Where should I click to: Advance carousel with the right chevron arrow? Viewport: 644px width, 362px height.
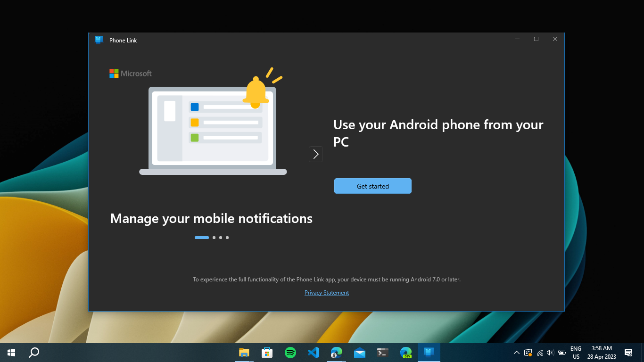[316, 154]
